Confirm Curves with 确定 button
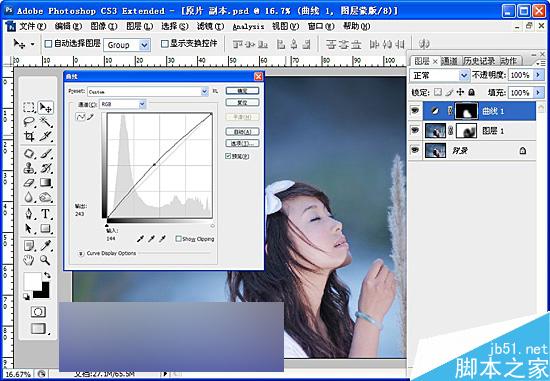The image size is (550, 381). coord(242,91)
